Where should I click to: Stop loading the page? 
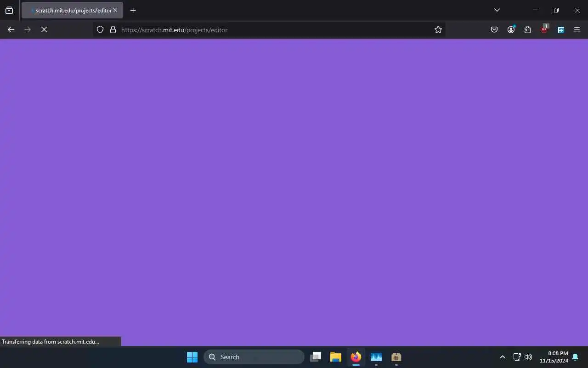(x=44, y=29)
